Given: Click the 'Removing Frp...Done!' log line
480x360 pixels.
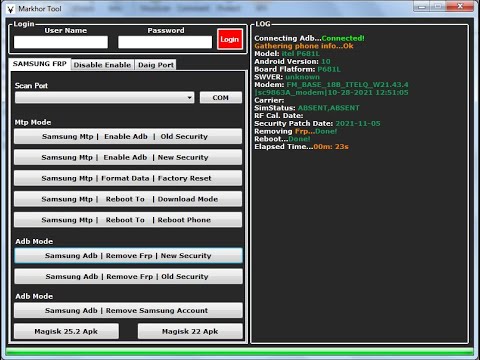Looking at the screenshot, I should (296, 131).
